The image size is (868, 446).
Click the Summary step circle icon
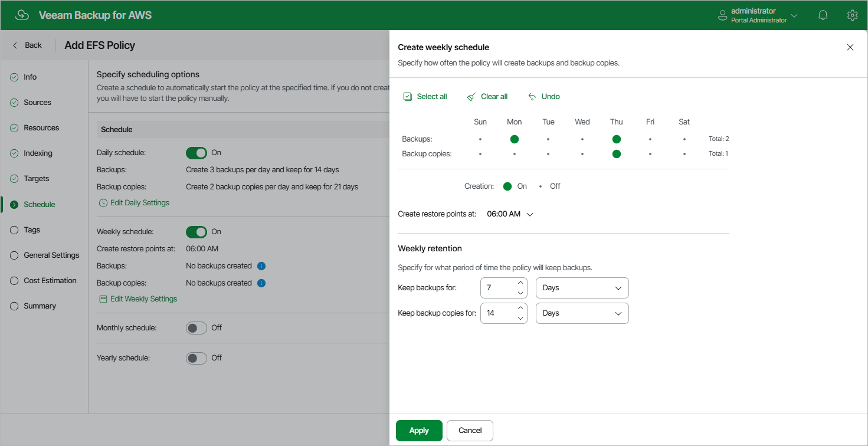(14, 306)
